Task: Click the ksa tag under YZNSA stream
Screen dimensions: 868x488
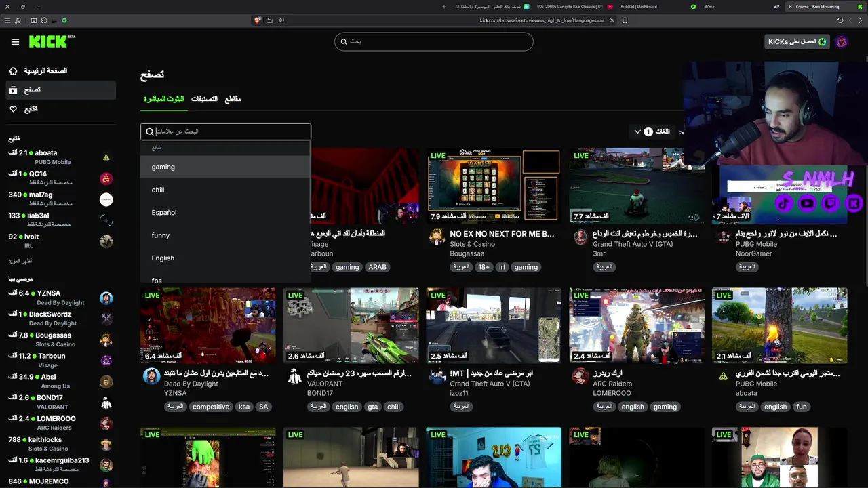Action: click(244, 407)
